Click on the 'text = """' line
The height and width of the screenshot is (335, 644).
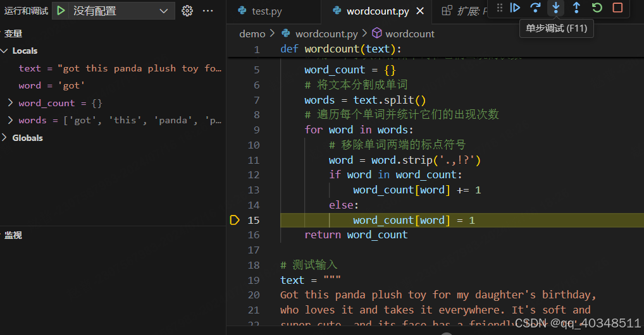pos(311,280)
